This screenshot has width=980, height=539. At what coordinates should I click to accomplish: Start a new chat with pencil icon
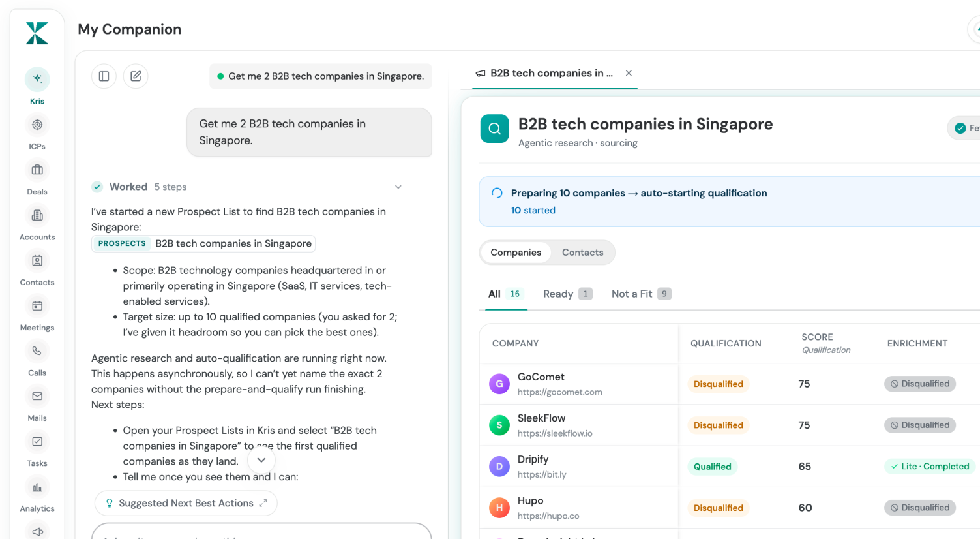(136, 76)
